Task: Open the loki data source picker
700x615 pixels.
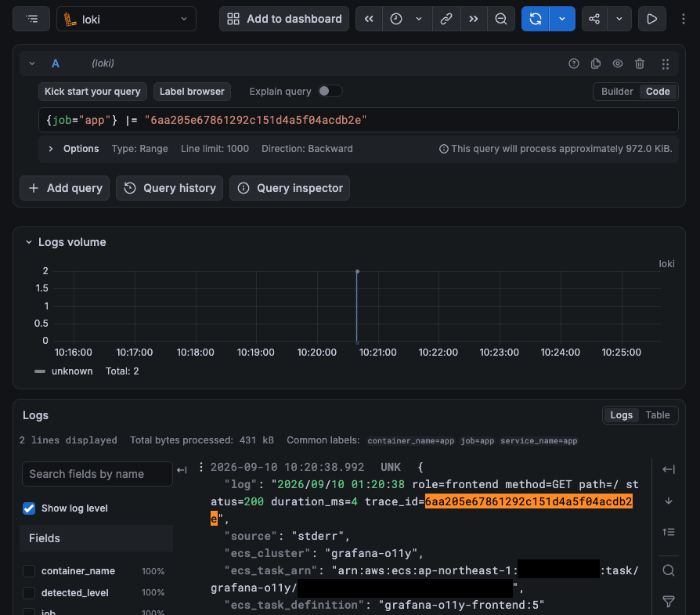Action: pos(126,19)
